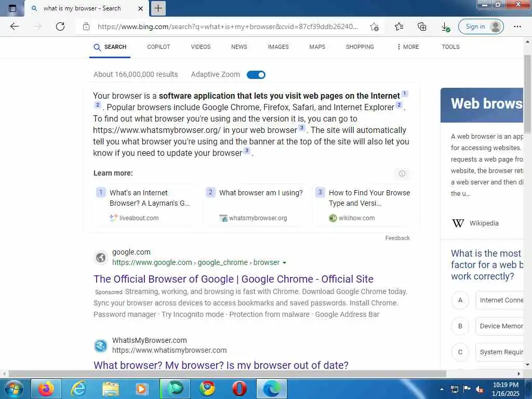Reload the page with the Refresh icon
Viewport: 532px width, 399px height.
(x=60, y=26)
